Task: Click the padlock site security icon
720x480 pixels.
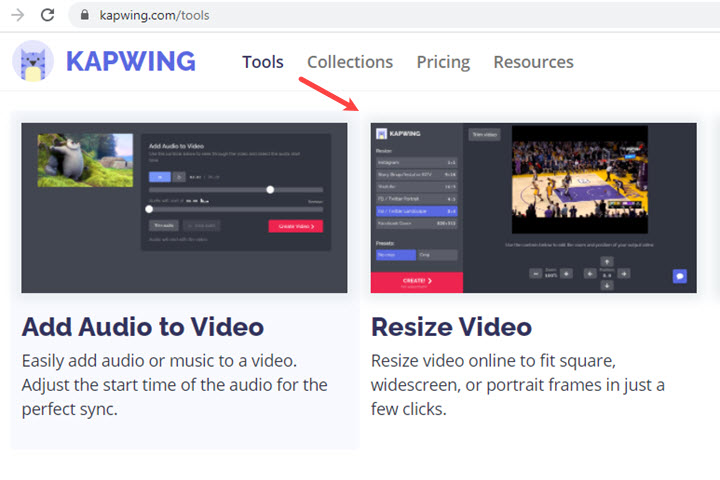Action: [84, 15]
